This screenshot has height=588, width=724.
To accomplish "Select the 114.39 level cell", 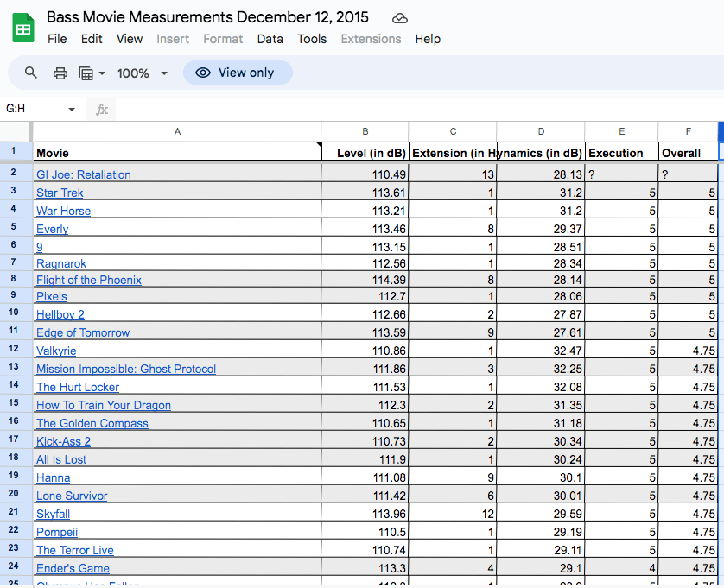I will 365,280.
